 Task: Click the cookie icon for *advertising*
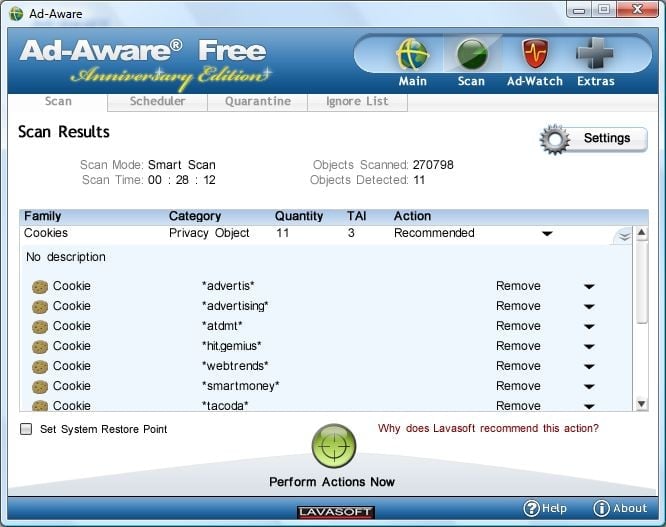(x=40, y=307)
